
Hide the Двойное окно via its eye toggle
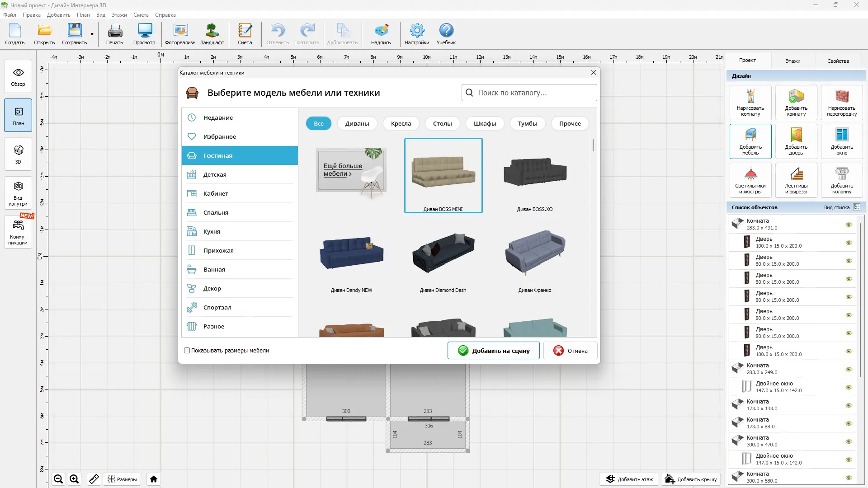[x=849, y=387]
